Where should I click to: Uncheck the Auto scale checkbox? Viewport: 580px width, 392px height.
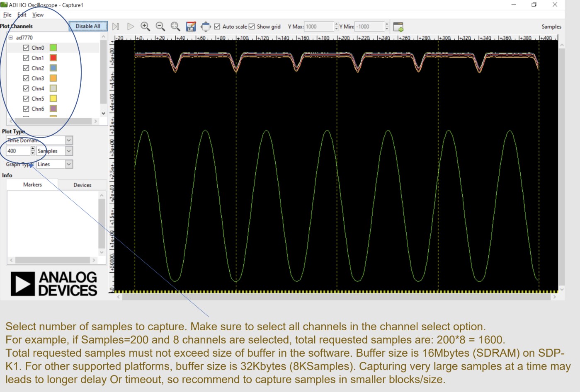tap(217, 26)
